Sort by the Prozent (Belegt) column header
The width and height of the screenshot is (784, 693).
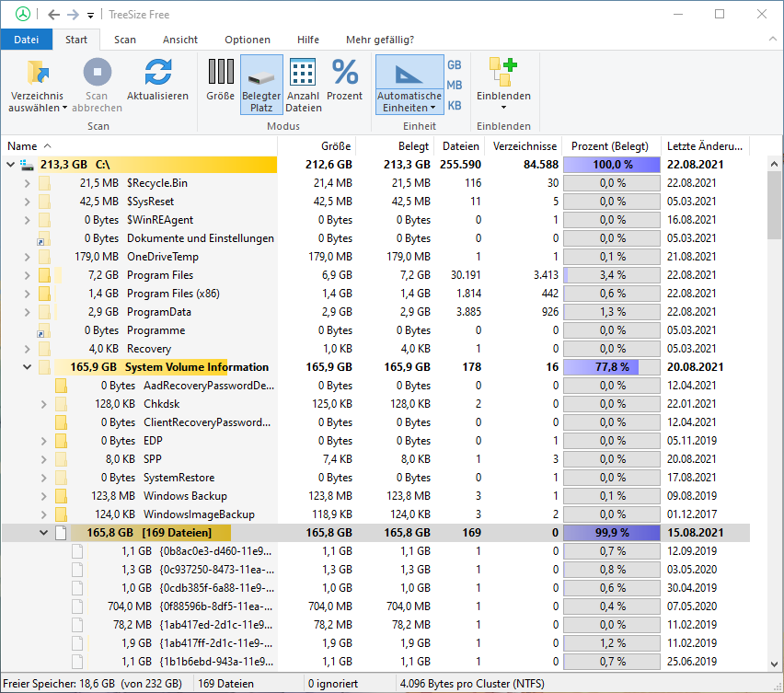[x=609, y=146]
